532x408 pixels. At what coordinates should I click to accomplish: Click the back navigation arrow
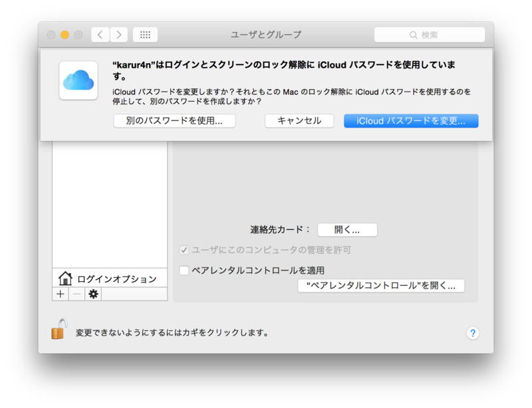click(x=100, y=35)
